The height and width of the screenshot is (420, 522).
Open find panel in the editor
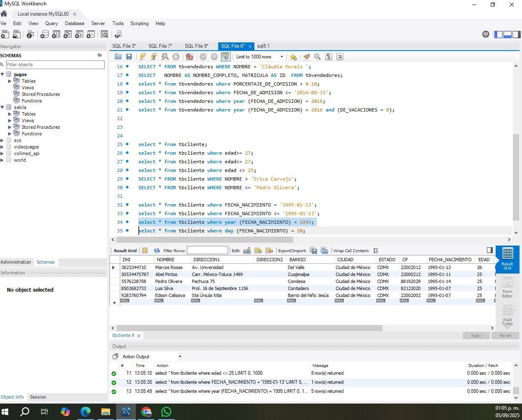(x=317, y=57)
